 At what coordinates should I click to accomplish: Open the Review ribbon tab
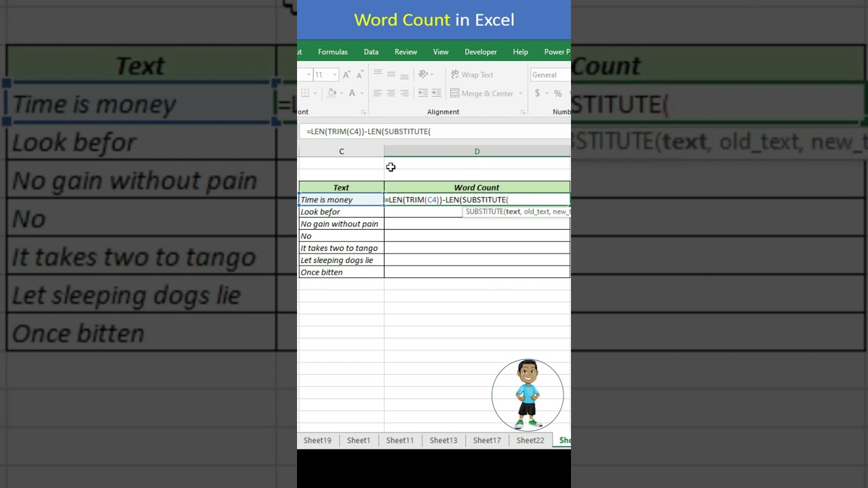(x=406, y=52)
